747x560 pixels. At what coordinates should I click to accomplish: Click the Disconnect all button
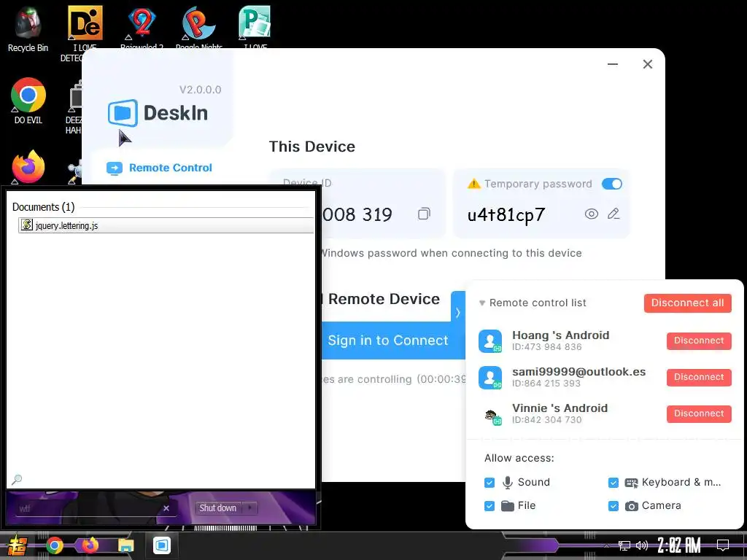pyautogui.click(x=687, y=303)
